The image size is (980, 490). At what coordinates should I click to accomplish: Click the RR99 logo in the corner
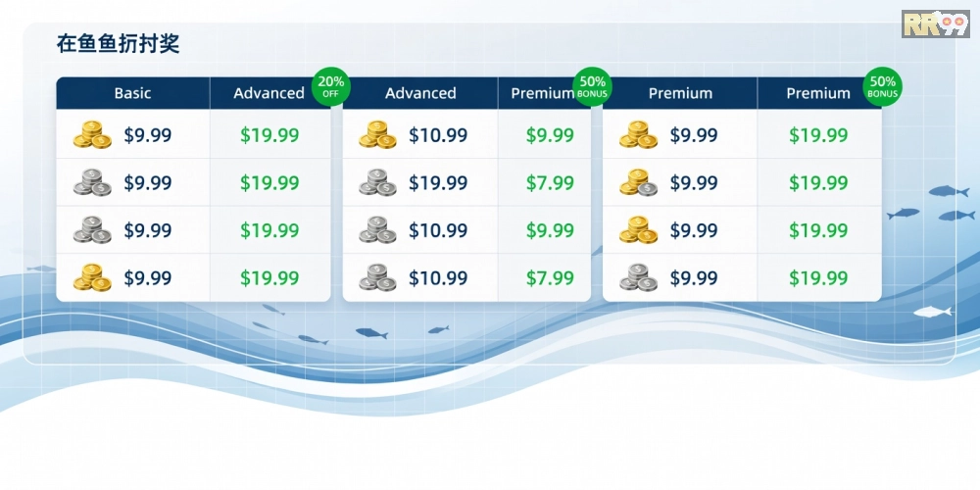[x=935, y=24]
